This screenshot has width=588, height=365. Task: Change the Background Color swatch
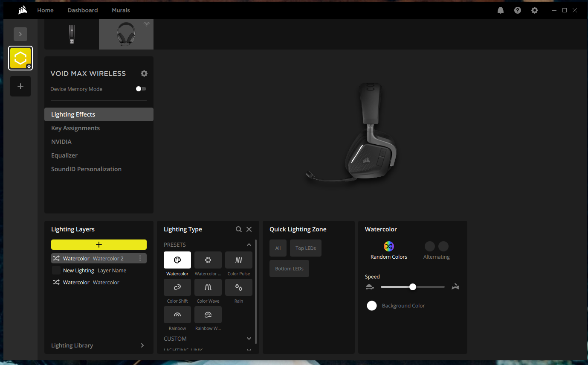pyautogui.click(x=371, y=306)
